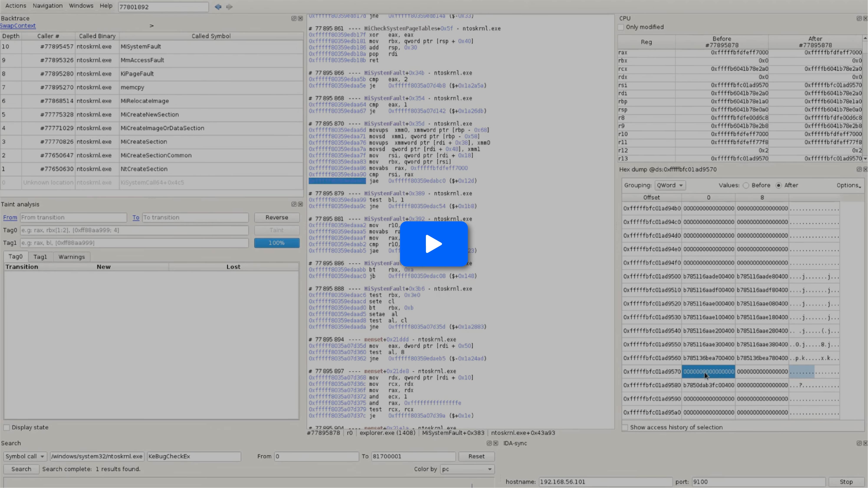Open the Navigation menu

tap(48, 6)
